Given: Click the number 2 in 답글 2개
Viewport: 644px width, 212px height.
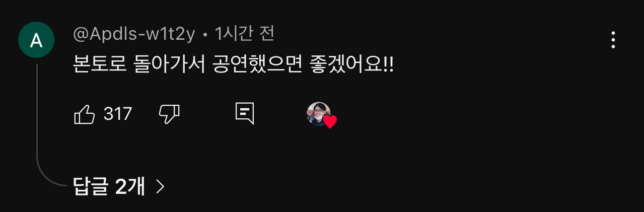Looking at the screenshot, I should point(121,187).
